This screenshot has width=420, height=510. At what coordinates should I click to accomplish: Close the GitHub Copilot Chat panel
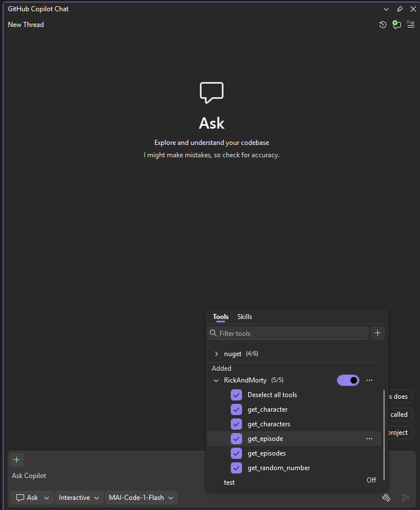(x=413, y=9)
